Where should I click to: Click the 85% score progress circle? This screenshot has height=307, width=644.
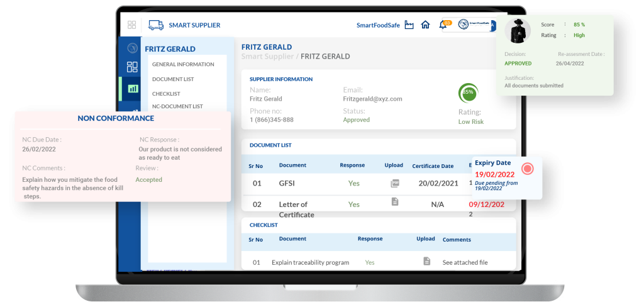click(468, 92)
